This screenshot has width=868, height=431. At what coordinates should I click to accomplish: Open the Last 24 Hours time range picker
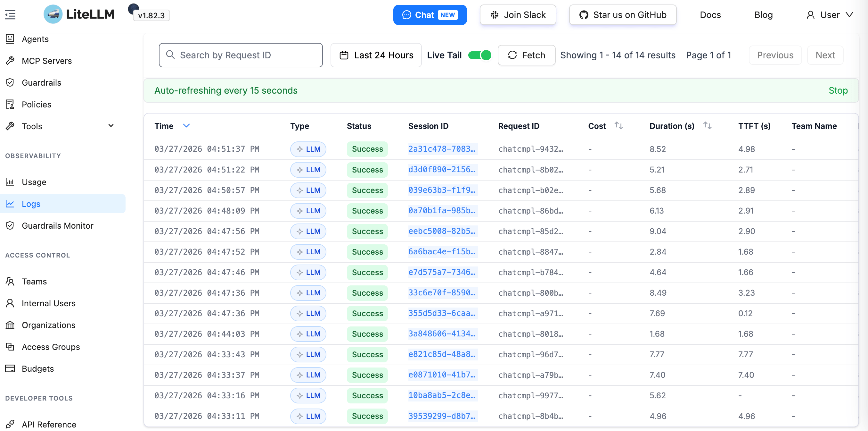[x=376, y=55]
